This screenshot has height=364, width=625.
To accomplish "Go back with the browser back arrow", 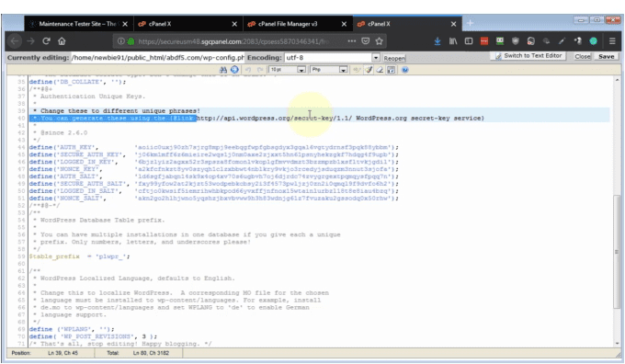I will click(x=15, y=41).
